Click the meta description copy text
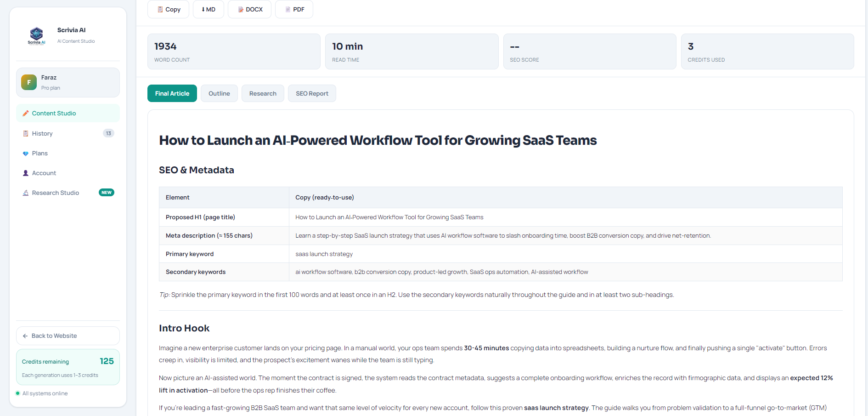868x416 pixels. click(503, 236)
